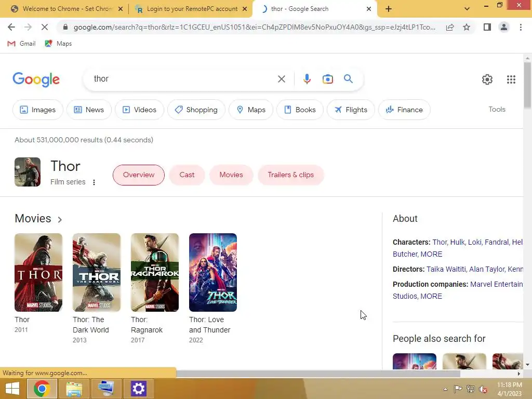Filter results by Finance
The height and width of the screenshot is (399, 532).
pos(404,110)
